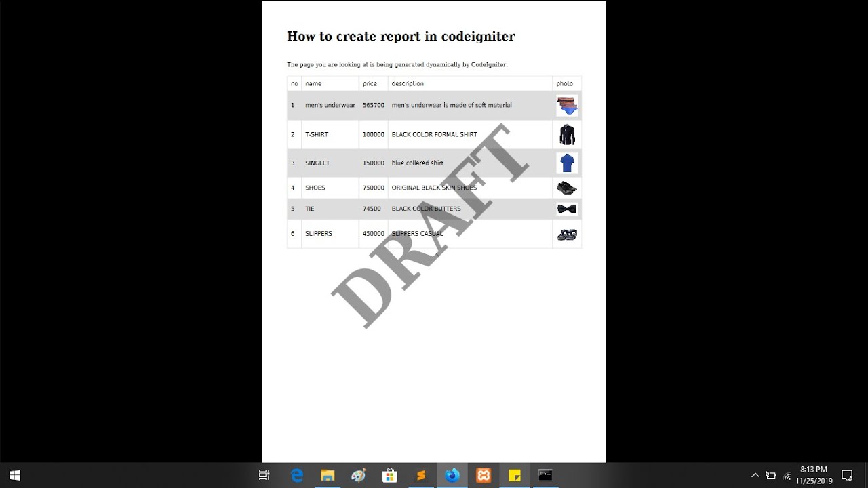Click 'blue collared shirt' description
Viewport: 868px width, 488px height.
click(x=418, y=163)
